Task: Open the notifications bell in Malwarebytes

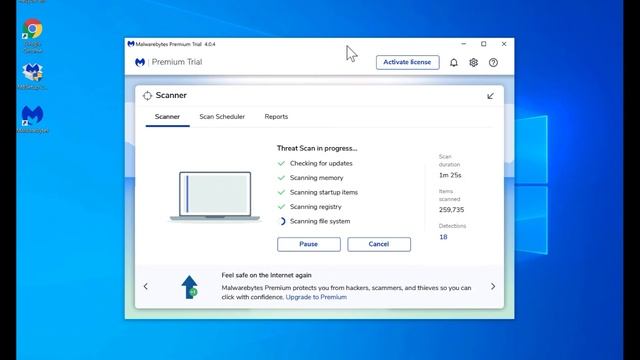Action: point(453,62)
